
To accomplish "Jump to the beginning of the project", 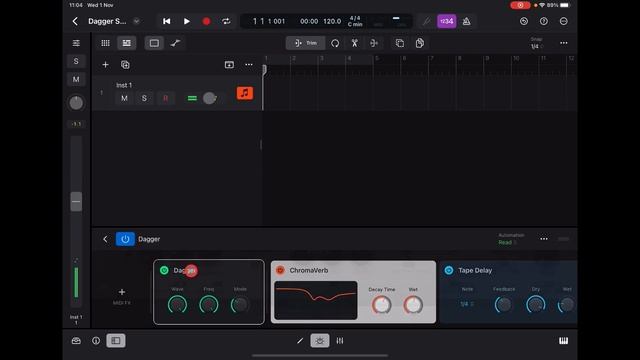I will click(167, 21).
